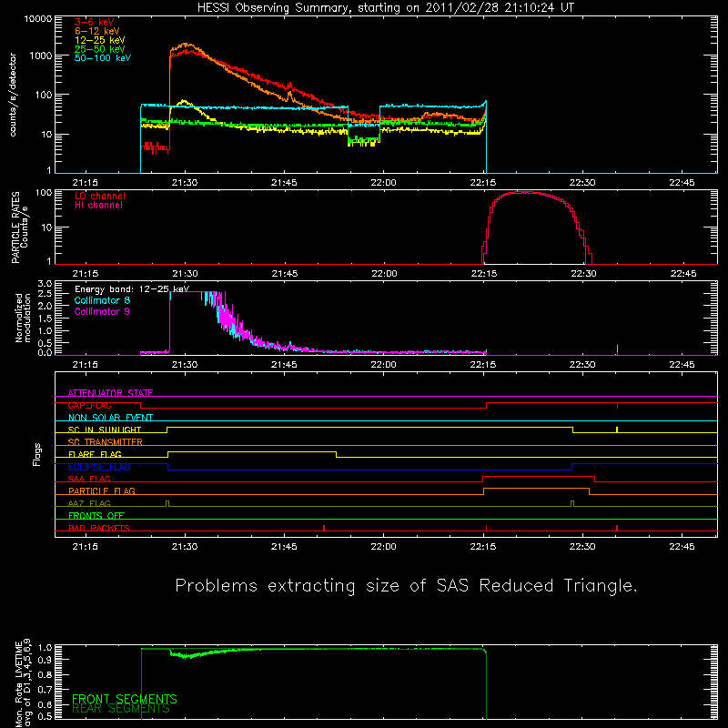The image size is (728, 728).
Task: Select the HI channel legend label
Action: click(x=98, y=206)
